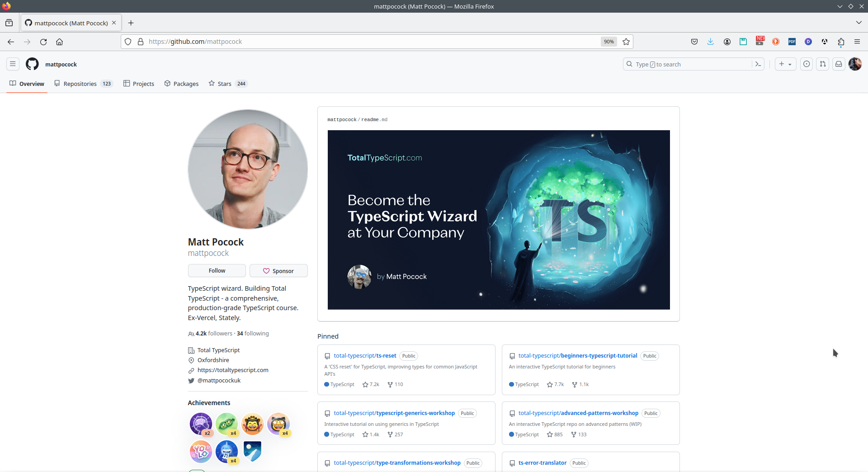Open the GitHub issues icon in the header
The height and width of the screenshot is (472, 868).
tap(807, 64)
